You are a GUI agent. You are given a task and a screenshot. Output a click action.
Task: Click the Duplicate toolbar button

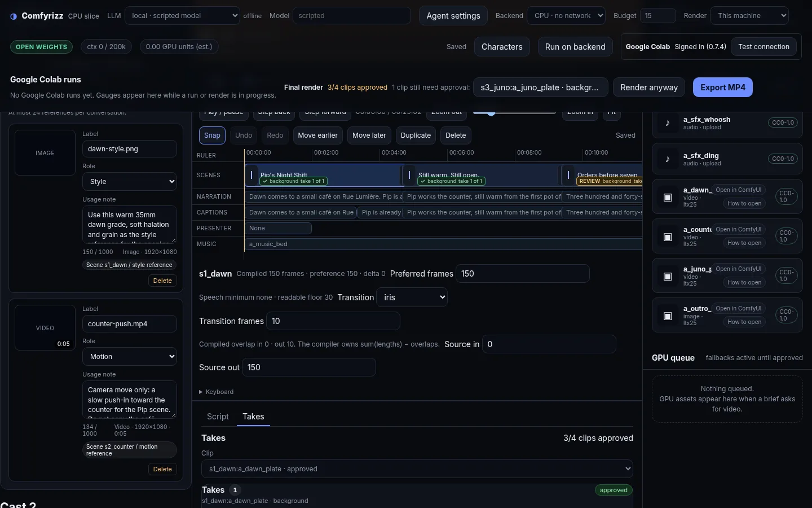click(416, 135)
